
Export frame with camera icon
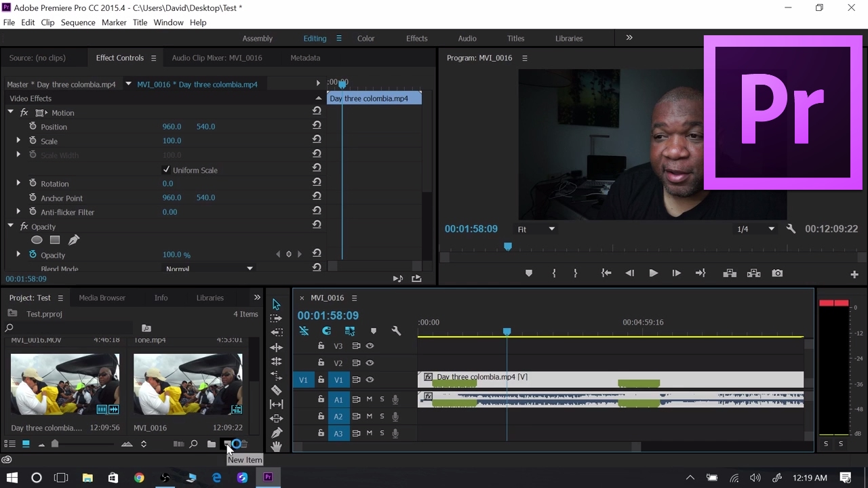pyautogui.click(x=777, y=273)
